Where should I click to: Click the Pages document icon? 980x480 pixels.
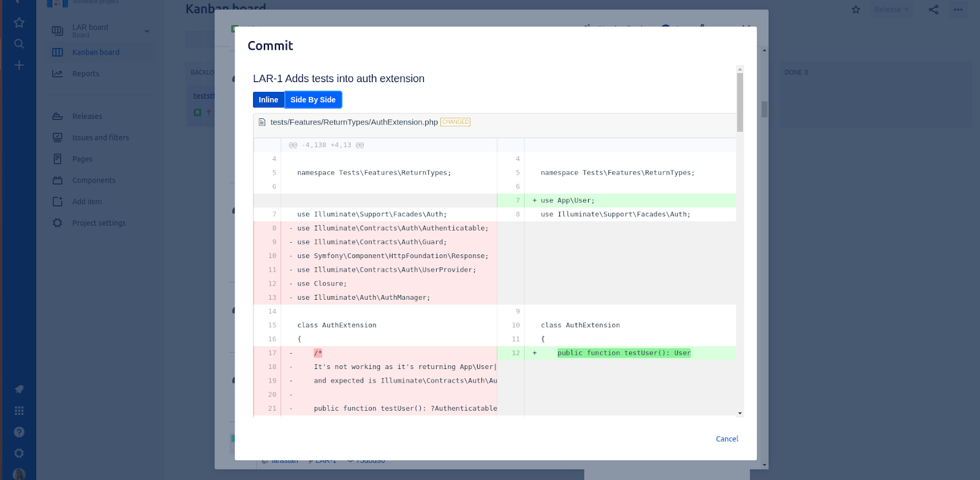pos(58,159)
